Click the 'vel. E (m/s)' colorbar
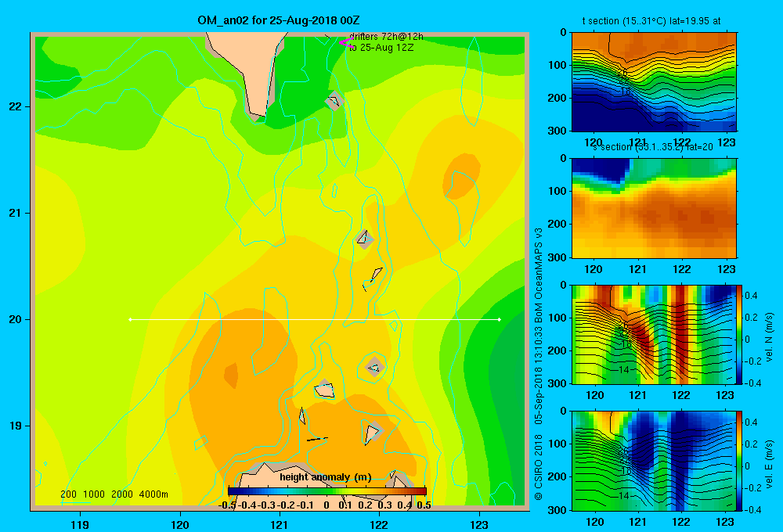Image resolution: width=783 pixels, height=532 pixels. pos(740,461)
